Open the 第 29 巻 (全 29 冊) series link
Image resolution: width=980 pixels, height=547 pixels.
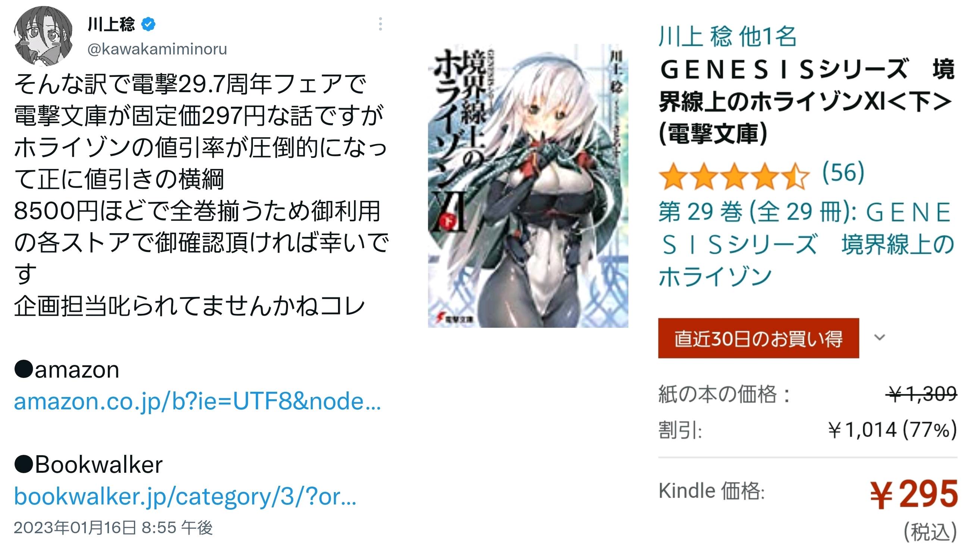[x=806, y=244]
